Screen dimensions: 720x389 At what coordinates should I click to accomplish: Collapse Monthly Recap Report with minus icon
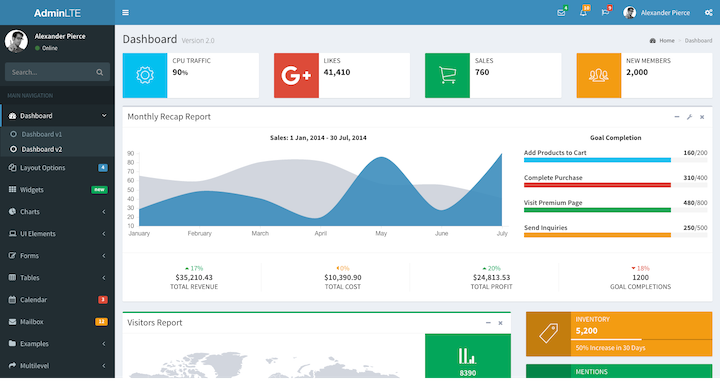(677, 117)
